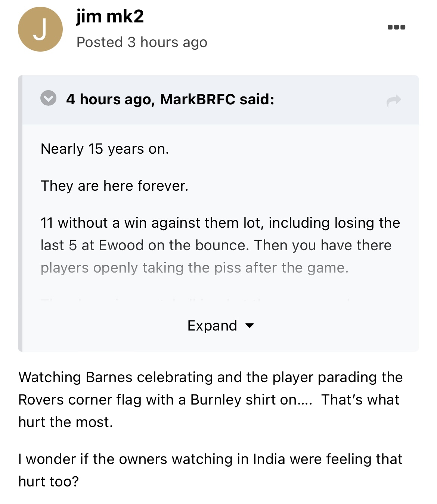Click "MarkBRFC said:" in the quote header
The height and width of the screenshot is (504, 437).
tap(217, 99)
